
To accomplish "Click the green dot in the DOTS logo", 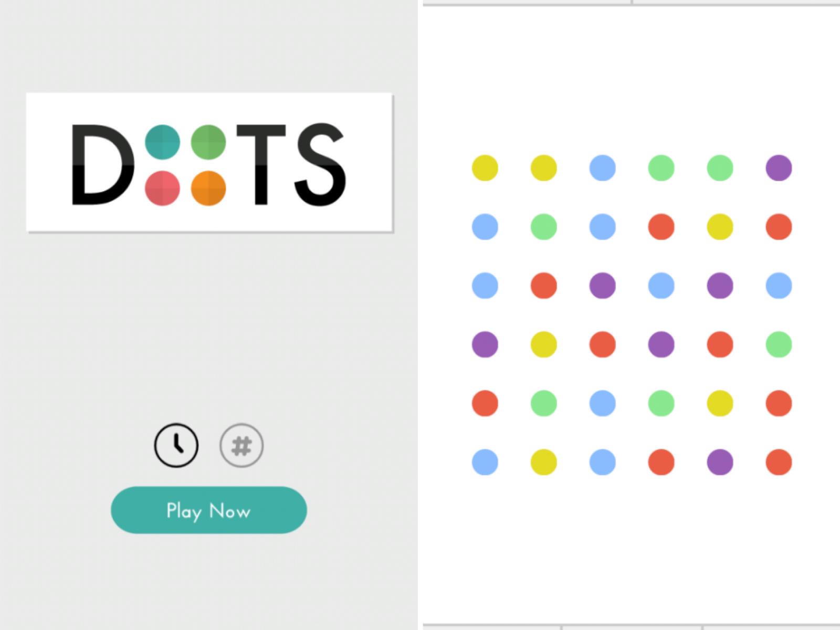I will point(208,142).
